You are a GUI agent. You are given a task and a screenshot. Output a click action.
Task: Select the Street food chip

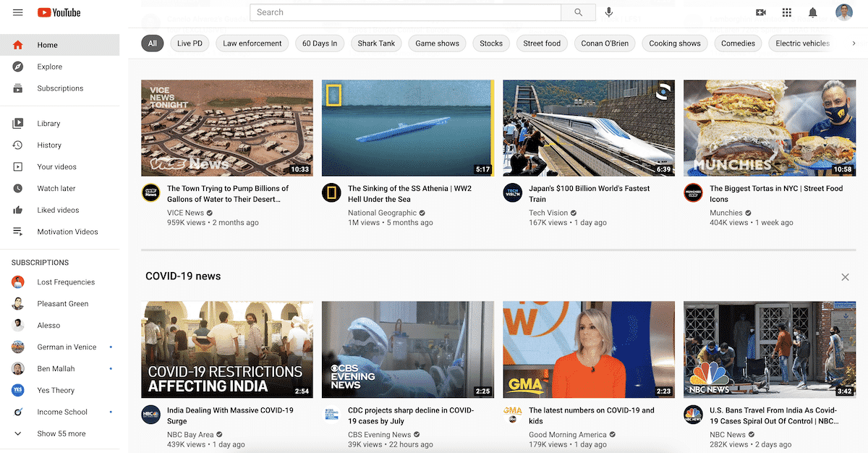coord(542,43)
